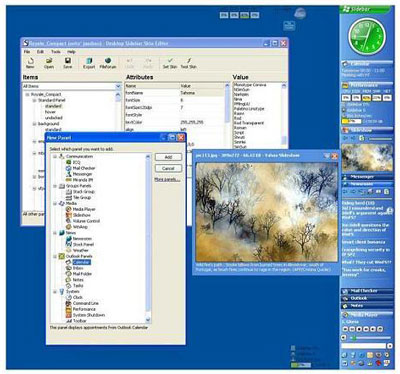Open All Items dropdown in Items pane
This screenshot has width=400, height=374.
118,86
